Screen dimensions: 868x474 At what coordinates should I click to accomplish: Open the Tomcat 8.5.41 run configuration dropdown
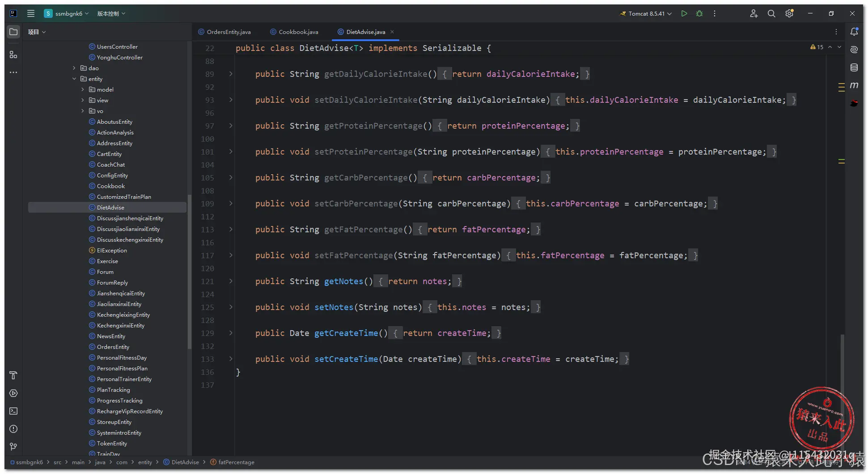coord(646,13)
